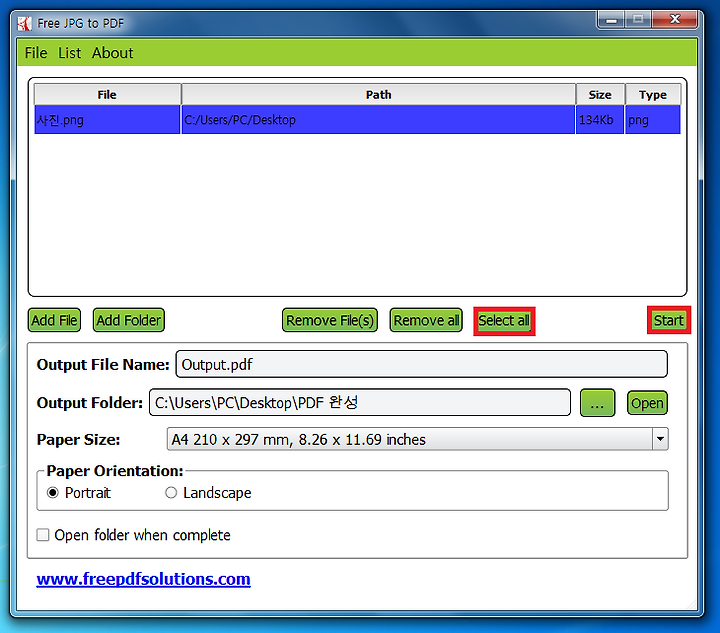Click the 134Kb size cell
Viewport: 720px width, 633px height.
(600, 120)
